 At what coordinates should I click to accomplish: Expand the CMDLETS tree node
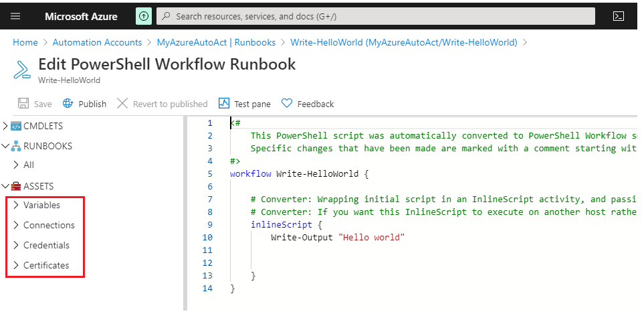[5, 126]
